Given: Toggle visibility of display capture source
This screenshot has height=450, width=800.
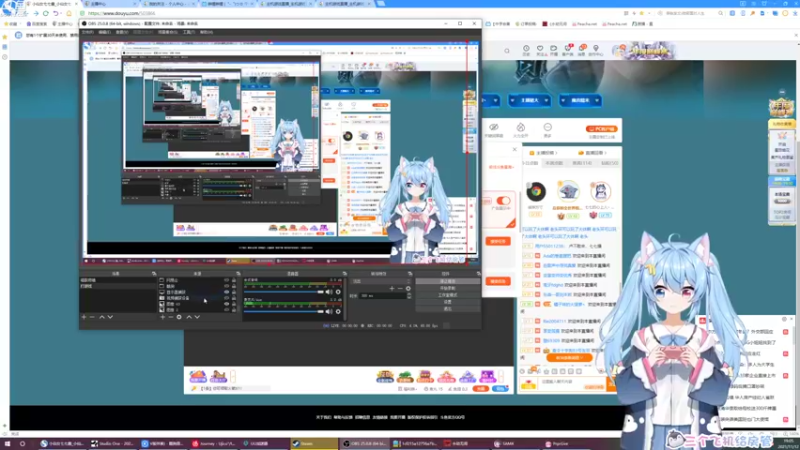Looking at the screenshot, I should coord(227,292).
